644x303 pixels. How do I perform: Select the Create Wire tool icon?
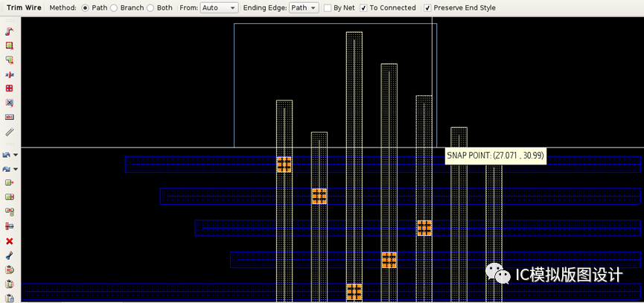point(10,31)
